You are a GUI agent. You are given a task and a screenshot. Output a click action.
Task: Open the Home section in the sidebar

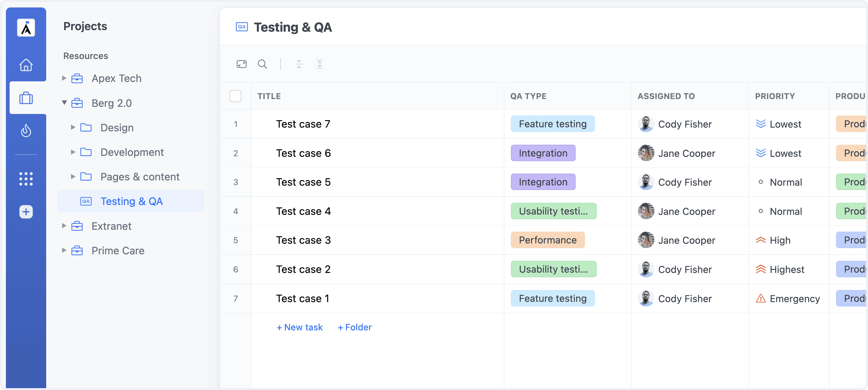(x=26, y=65)
